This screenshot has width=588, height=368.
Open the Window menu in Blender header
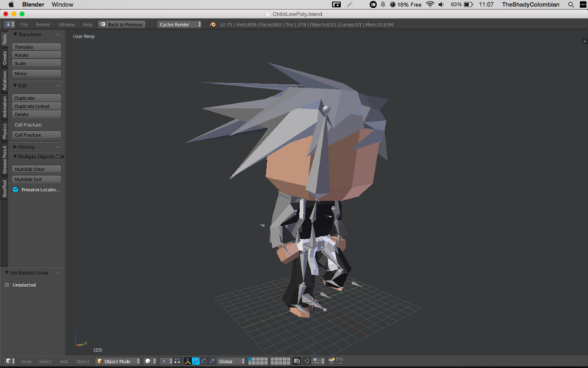pos(67,24)
